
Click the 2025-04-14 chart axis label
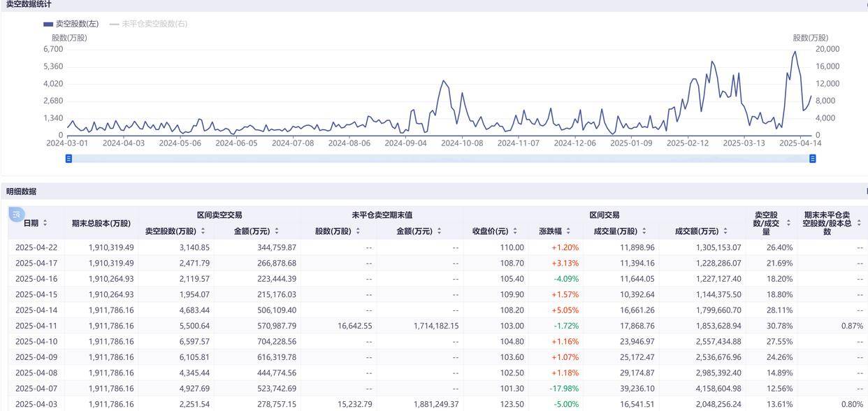tap(800, 143)
